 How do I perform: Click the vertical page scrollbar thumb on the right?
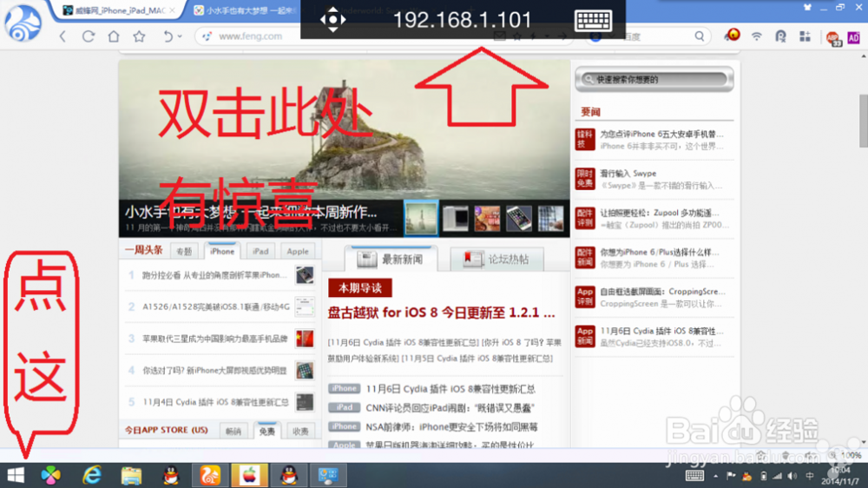(863, 121)
